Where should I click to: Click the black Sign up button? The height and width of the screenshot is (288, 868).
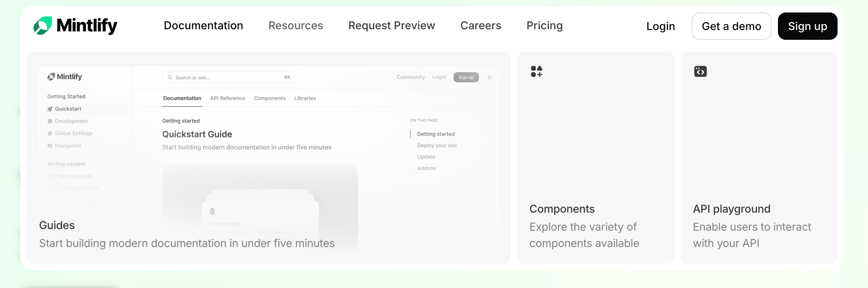807,26
